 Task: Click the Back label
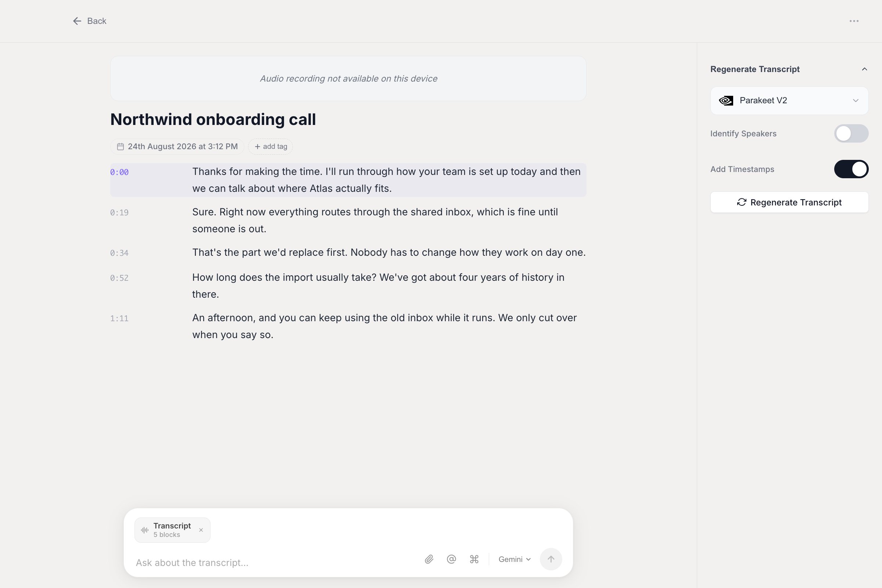coord(97,21)
